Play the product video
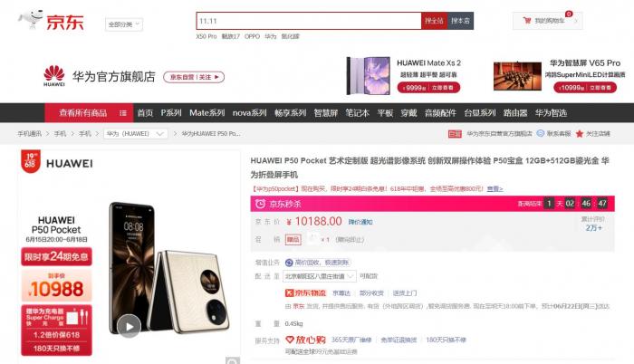Image resolution: width=634 pixels, height=364 pixels. [x=129, y=326]
